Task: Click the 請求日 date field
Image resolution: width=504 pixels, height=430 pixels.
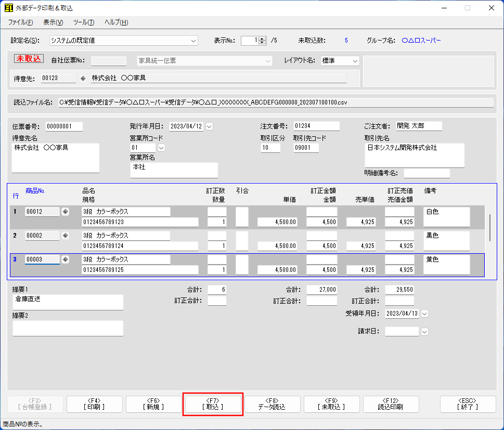Action: [x=402, y=332]
